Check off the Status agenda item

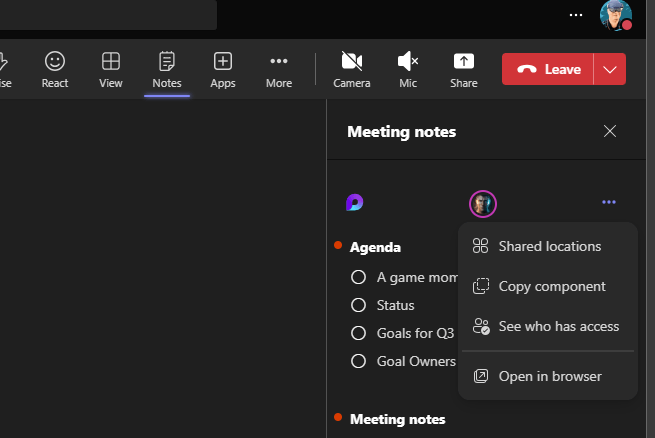click(x=358, y=305)
